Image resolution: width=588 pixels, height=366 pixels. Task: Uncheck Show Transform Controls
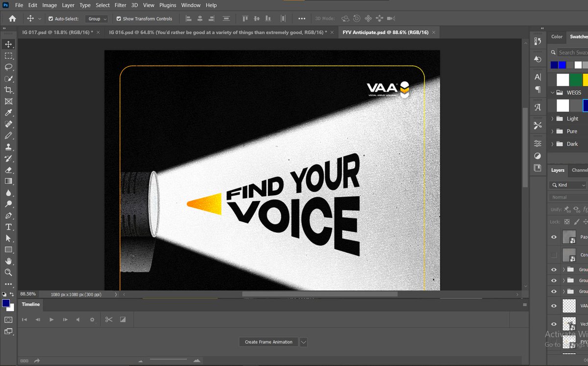119,19
